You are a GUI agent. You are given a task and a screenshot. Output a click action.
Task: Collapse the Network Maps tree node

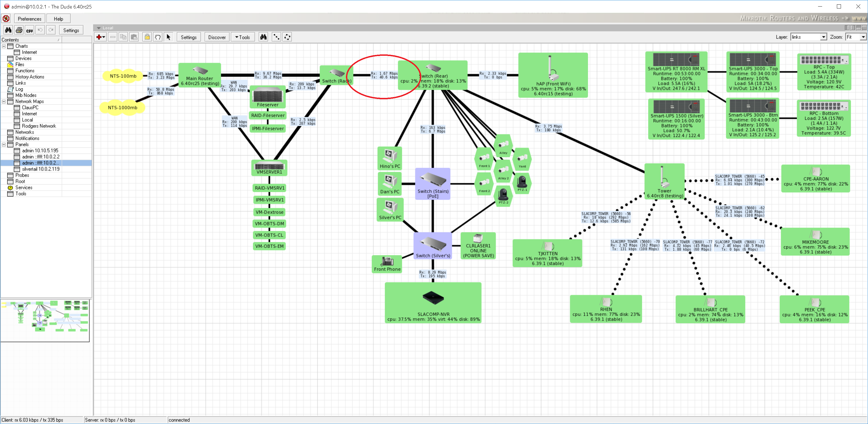4,101
